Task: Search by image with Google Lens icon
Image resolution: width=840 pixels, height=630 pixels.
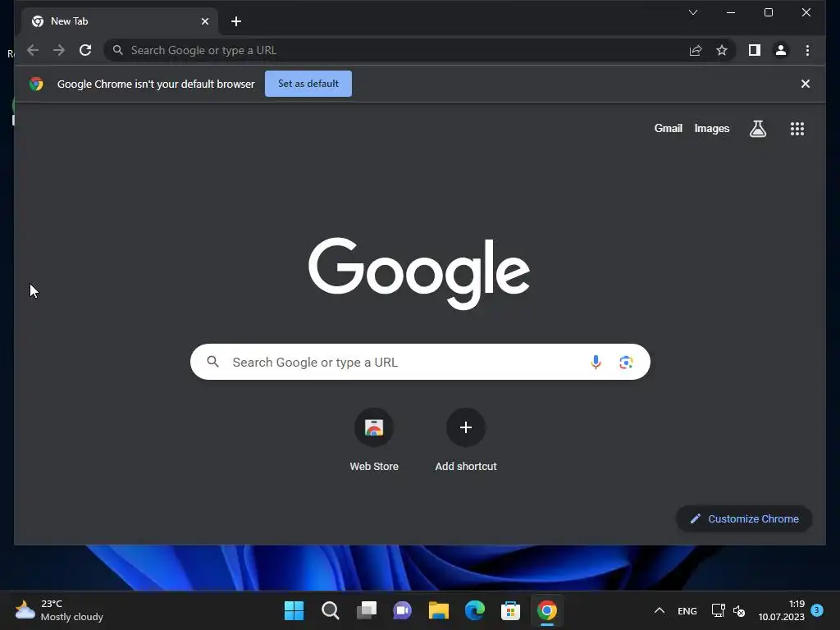Action: (626, 362)
